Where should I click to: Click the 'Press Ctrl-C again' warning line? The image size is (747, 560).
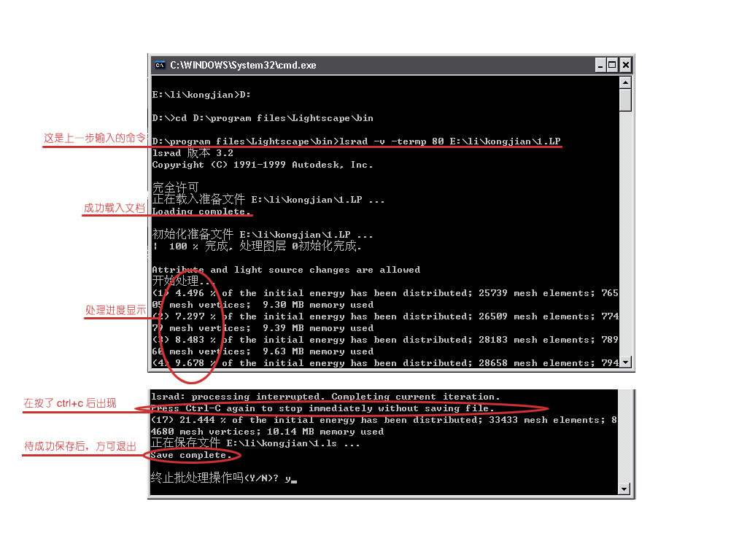point(322,408)
